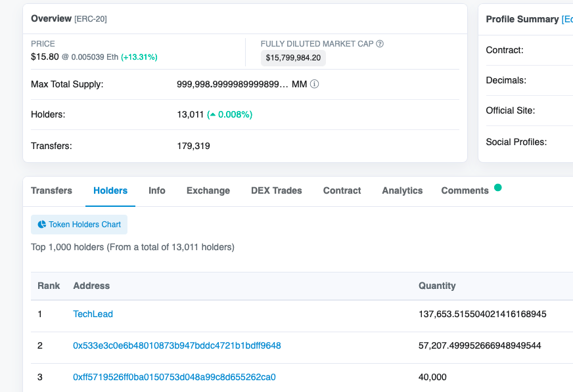Click the help icon next to Fully Diluted Market Cap
Viewport: 573px width, 392px height.
380,44
